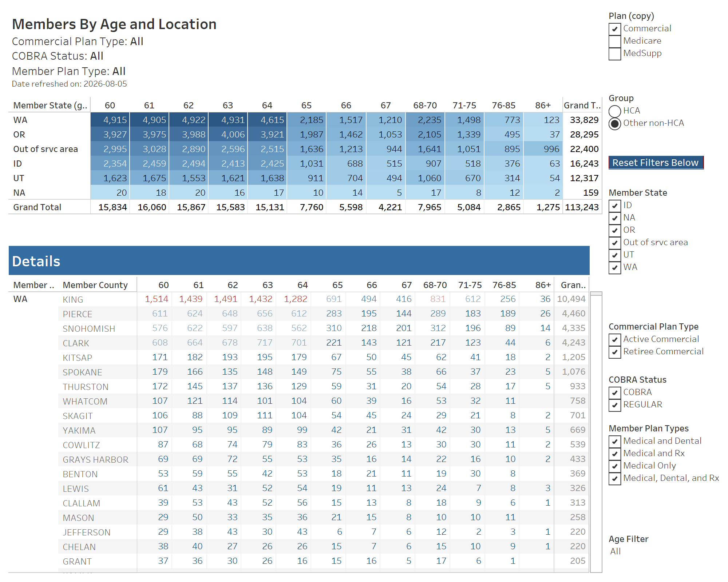The height and width of the screenshot is (582, 728).
Task: Click KING grand total 10,494
Action: (571, 299)
